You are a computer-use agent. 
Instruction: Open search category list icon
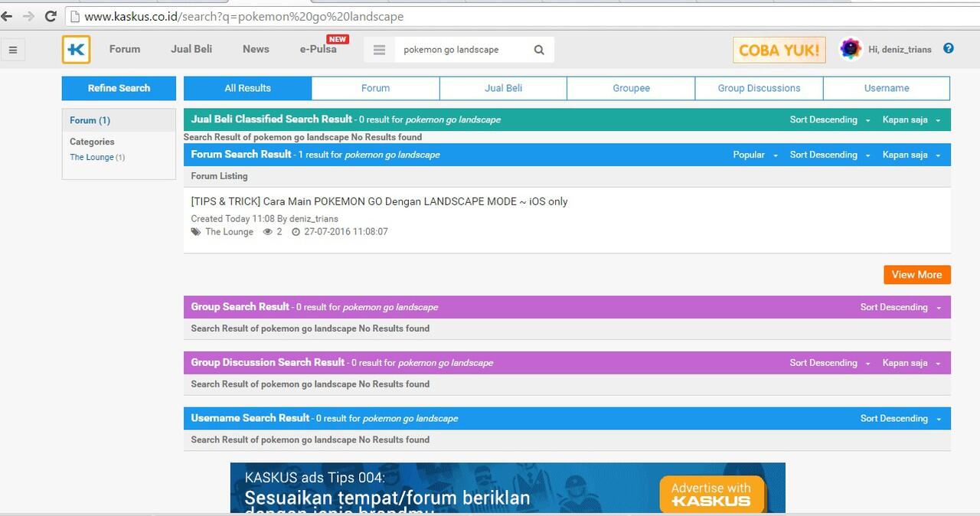tap(379, 50)
